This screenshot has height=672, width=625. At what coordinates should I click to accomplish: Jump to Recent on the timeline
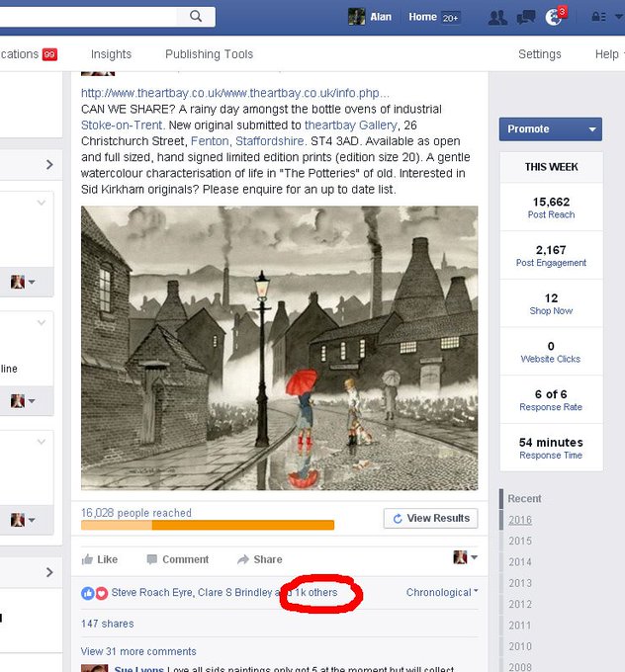pyautogui.click(x=524, y=498)
